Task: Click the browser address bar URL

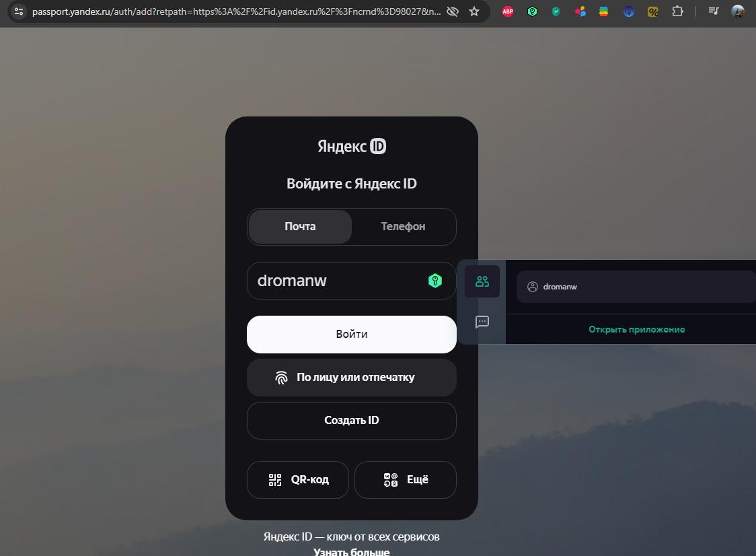Action: tap(236, 11)
